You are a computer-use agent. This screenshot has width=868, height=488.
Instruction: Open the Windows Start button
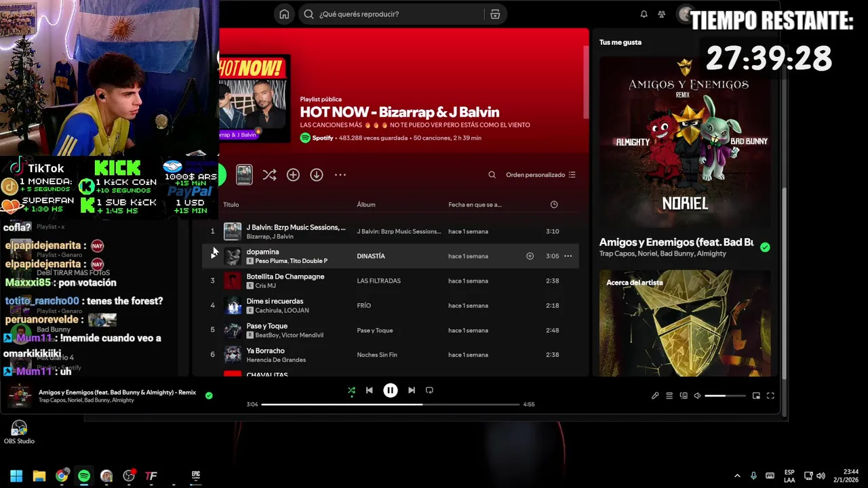pyautogui.click(x=16, y=476)
